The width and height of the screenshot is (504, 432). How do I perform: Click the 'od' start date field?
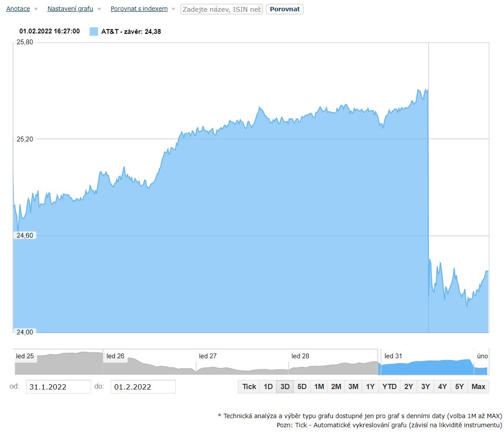click(x=58, y=387)
